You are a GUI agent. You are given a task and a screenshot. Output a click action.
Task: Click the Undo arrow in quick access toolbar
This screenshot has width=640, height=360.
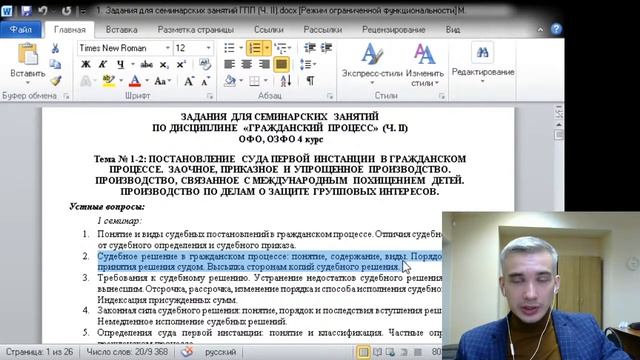pos(42,11)
